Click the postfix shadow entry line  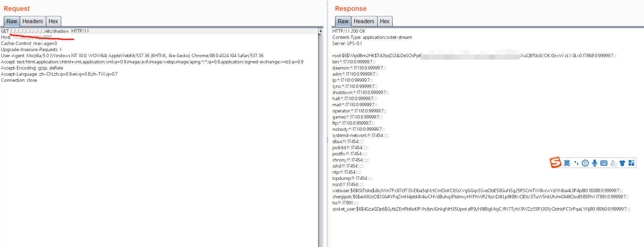(350, 154)
